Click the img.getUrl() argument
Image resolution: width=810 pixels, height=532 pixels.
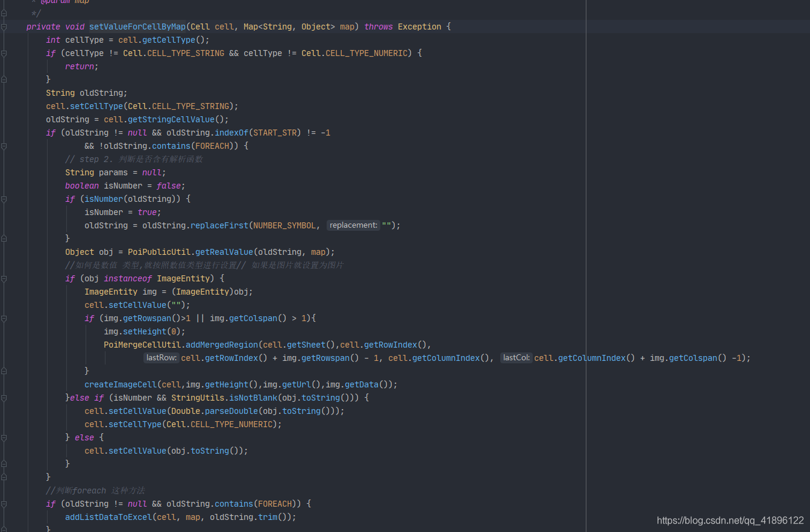tap(292, 384)
